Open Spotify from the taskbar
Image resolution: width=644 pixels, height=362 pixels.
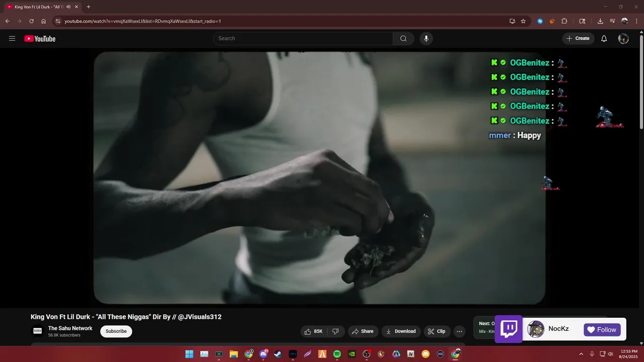(337, 354)
